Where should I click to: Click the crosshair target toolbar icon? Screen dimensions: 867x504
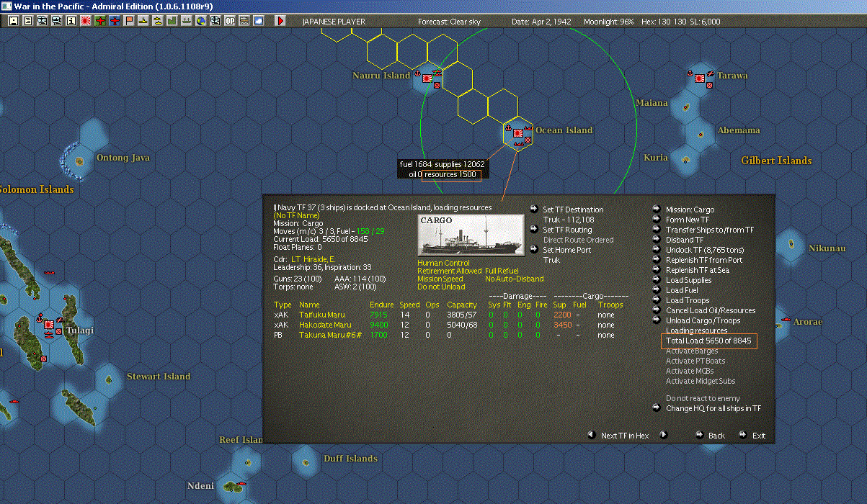point(215,21)
